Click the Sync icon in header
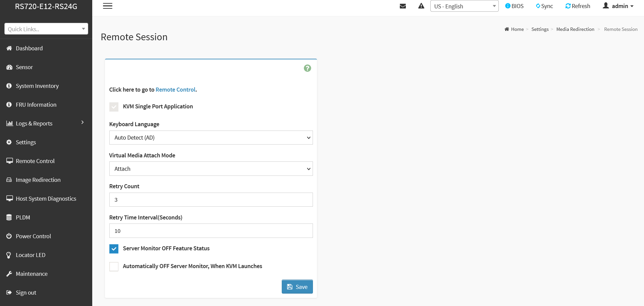The height and width of the screenshot is (306, 644). click(538, 6)
